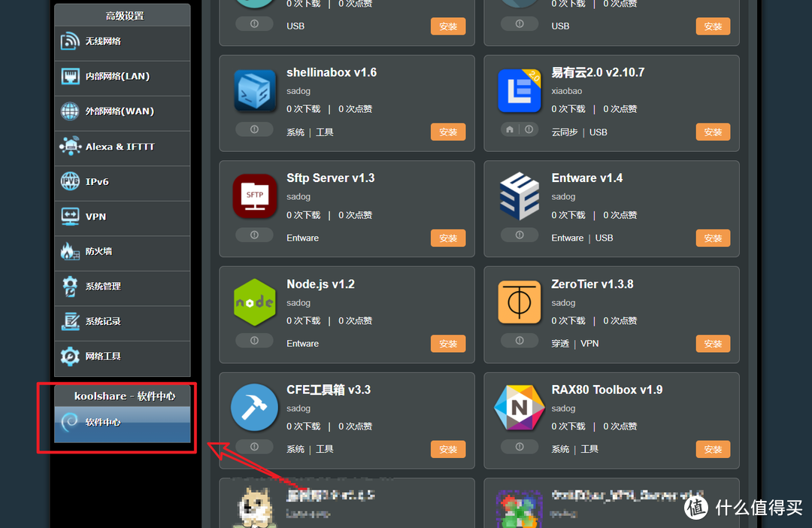This screenshot has width=812, height=528.
Task: Select the WAN globe icon
Action: point(70,111)
